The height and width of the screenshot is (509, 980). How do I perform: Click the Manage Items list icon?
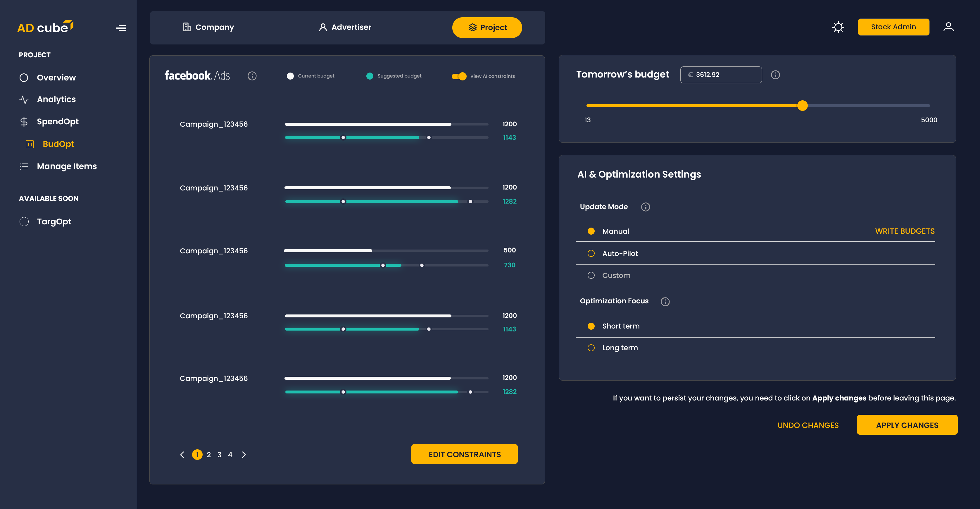click(24, 166)
